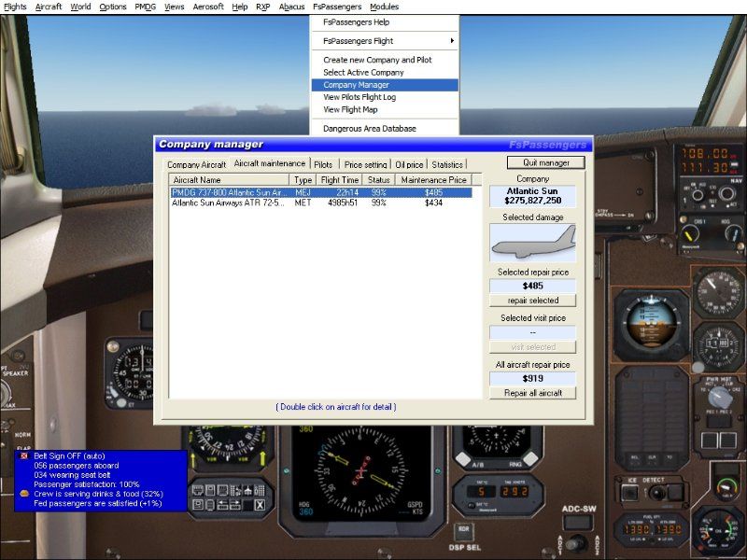Push the ICE DETECT square button

click(629, 493)
